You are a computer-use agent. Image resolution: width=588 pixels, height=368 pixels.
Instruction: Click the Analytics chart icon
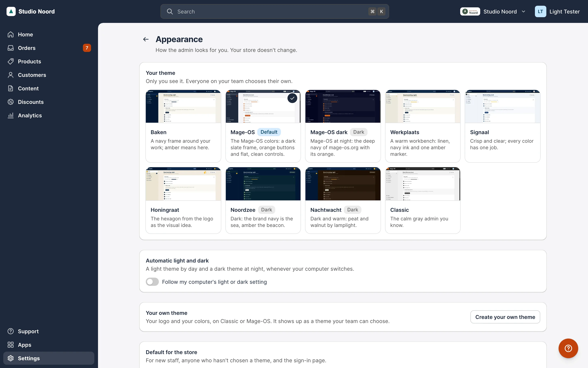click(10, 115)
